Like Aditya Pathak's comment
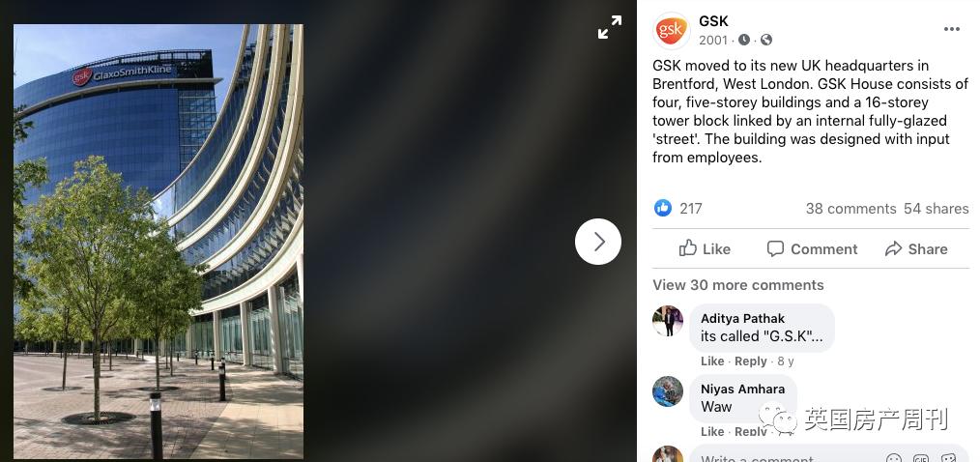The width and height of the screenshot is (980, 462). click(x=712, y=361)
